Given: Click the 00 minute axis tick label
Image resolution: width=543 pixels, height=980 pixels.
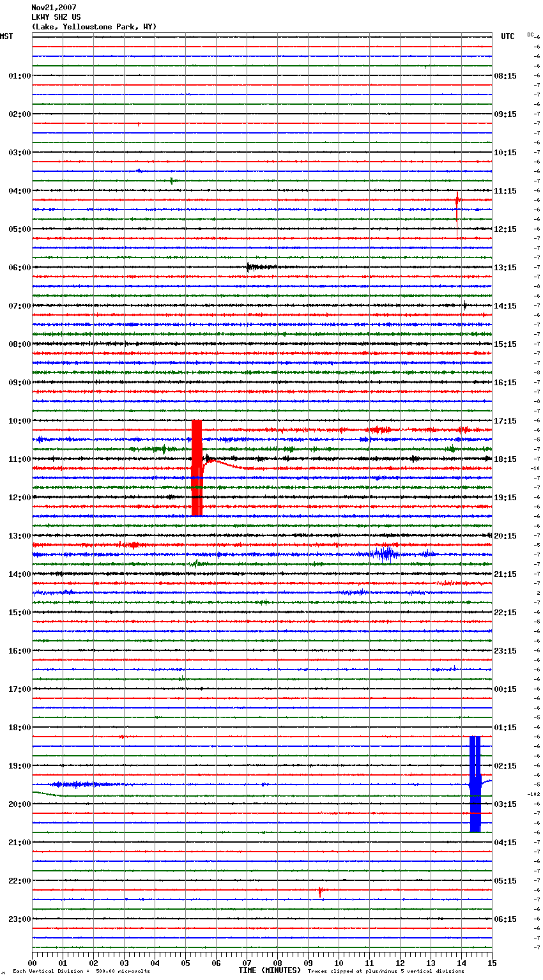Looking at the screenshot, I should 33,963.
